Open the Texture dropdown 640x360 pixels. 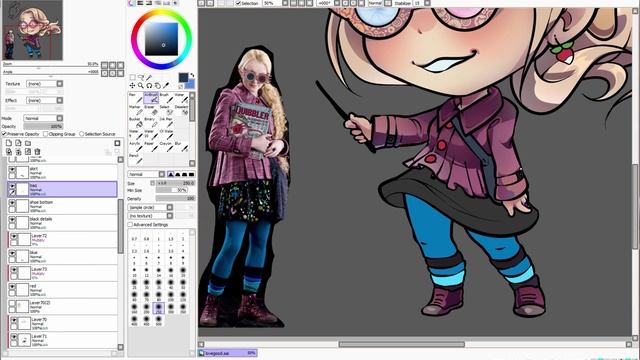pos(44,84)
